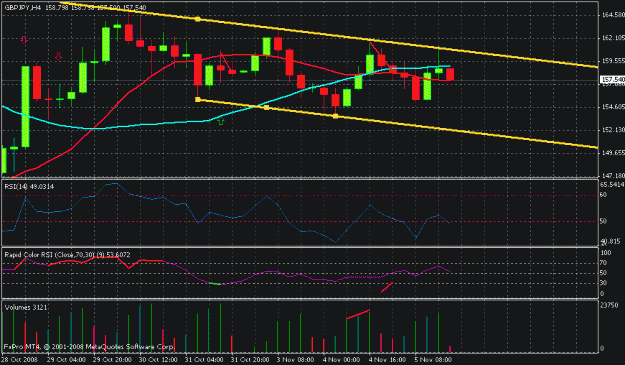Click the 28 Oct 2008 date label
Screen dimensions: 625x365
point(20,359)
